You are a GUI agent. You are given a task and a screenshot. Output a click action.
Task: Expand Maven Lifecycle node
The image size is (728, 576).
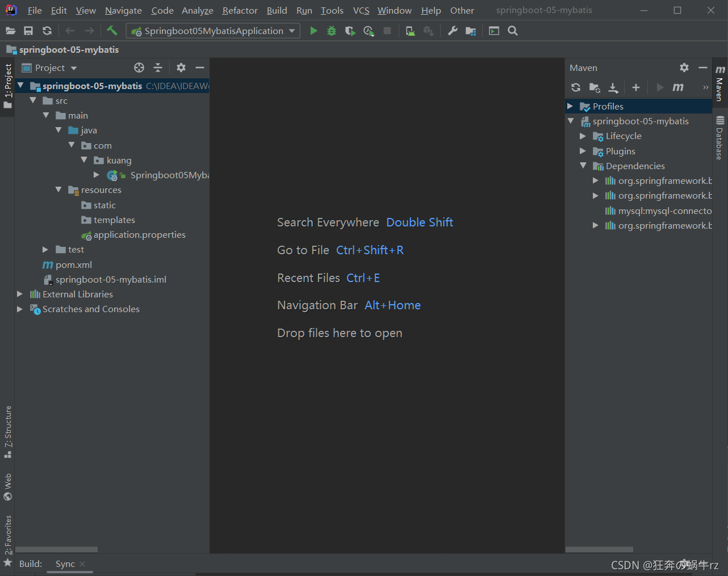(583, 136)
